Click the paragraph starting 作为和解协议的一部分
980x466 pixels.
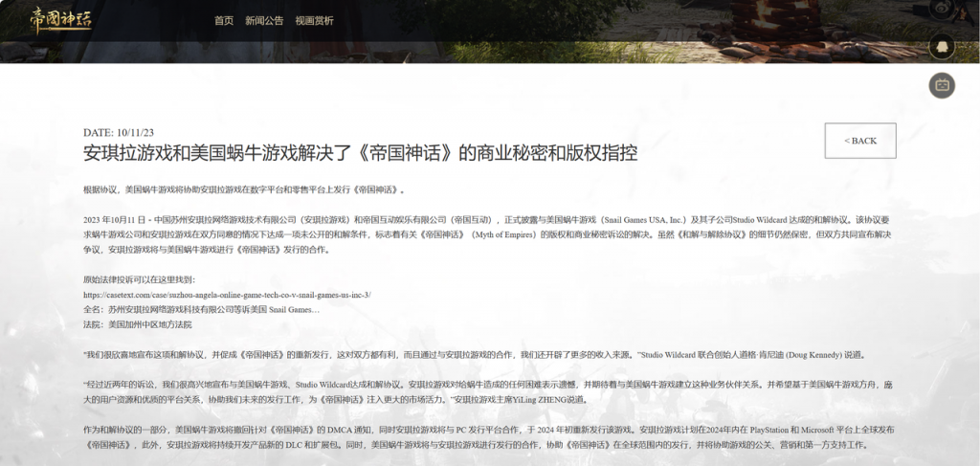[489, 437]
